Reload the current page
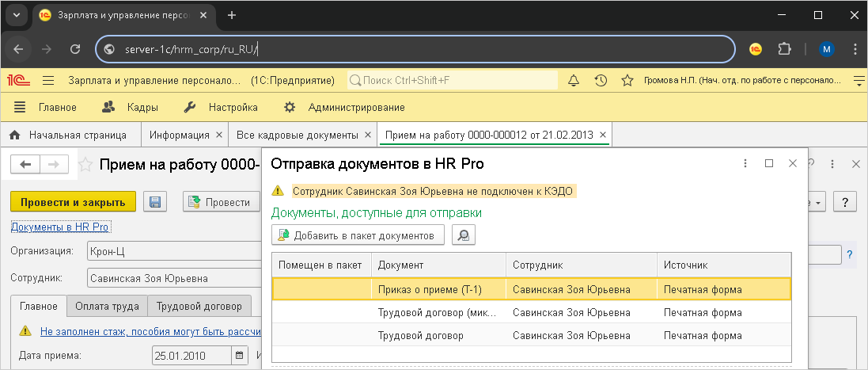Image resolution: width=868 pixels, height=370 pixels. pyautogui.click(x=76, y=49)
